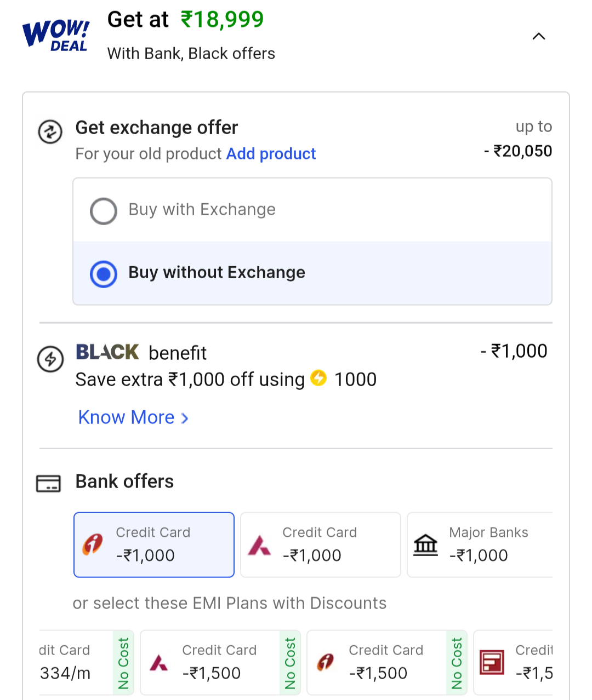Select Buy without Exchange radio button
The image size is (592, 700).
104,274
